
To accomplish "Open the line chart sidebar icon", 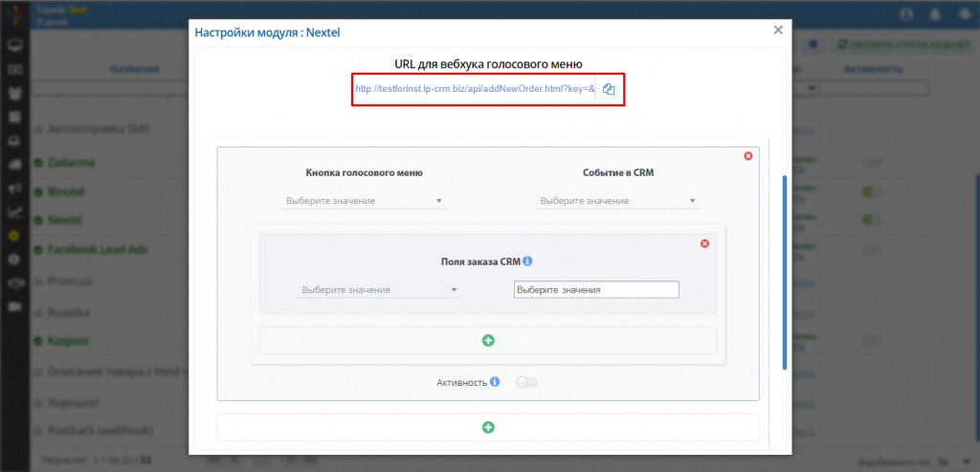I will pyautogui.click(x=15, y=212).
